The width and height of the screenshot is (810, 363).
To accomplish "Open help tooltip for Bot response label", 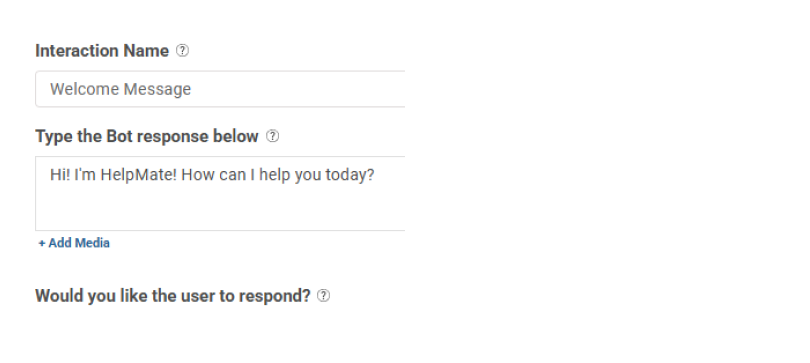I will point(272,136).
